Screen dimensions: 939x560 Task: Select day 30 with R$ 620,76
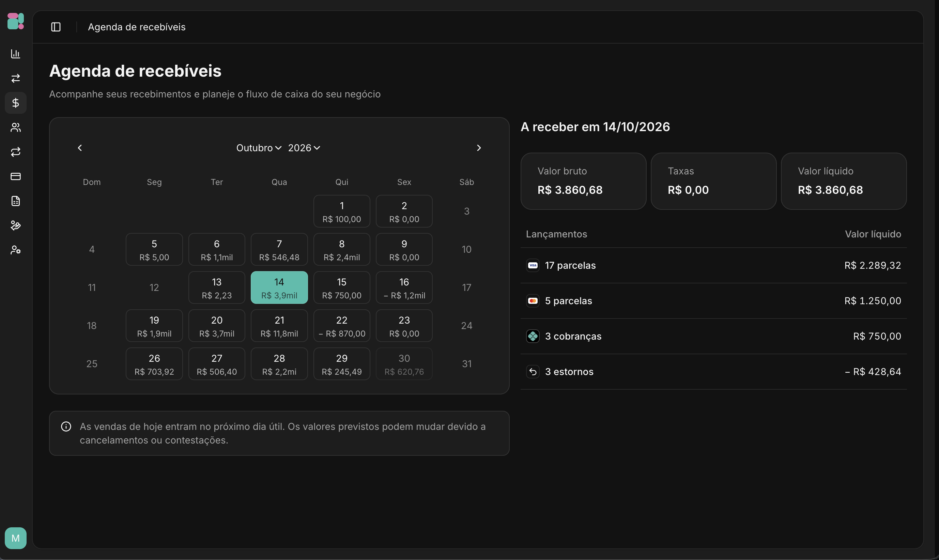pyautogui.click(x=404, y=364)
